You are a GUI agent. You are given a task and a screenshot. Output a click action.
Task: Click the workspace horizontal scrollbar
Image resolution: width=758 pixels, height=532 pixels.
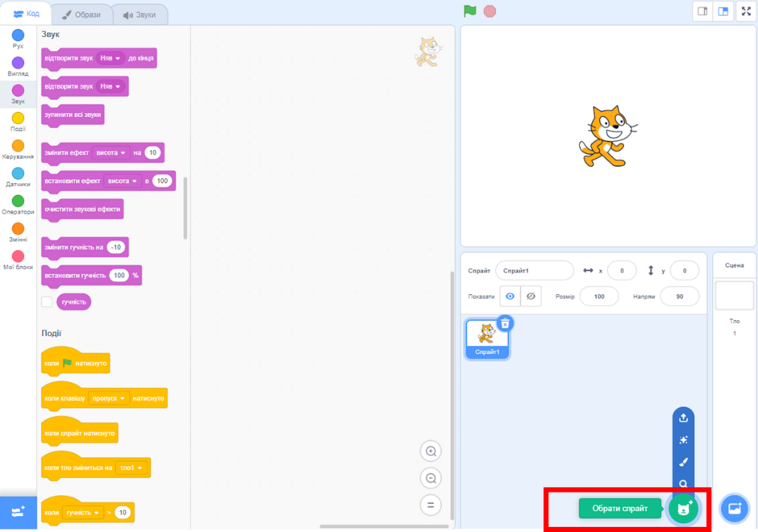pyautogui.click(x=385, y=526)
